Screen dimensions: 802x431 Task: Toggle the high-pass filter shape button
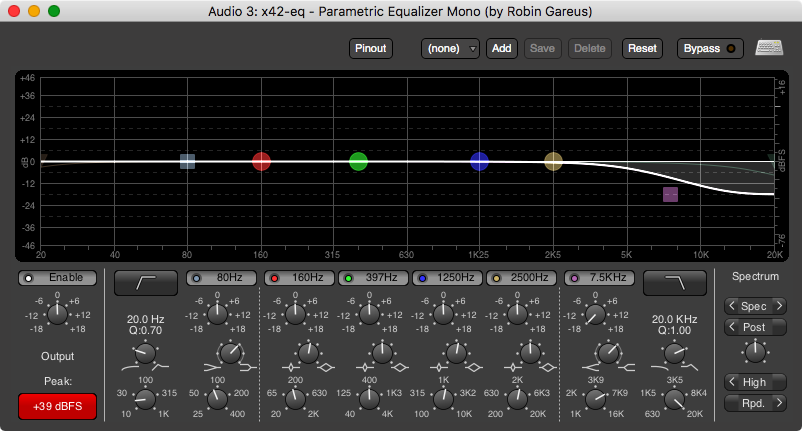pyautogui.click(x=144, y=283)
